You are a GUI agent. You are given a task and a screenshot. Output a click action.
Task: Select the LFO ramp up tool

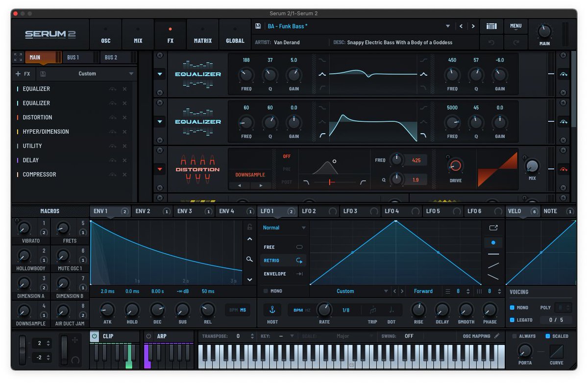pyautogui.click(x=493, y=265)
